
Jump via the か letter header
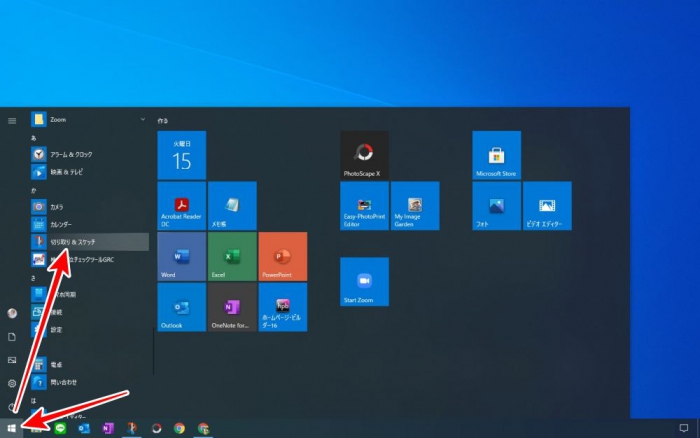pyautogui.click(x=33, y=190)
